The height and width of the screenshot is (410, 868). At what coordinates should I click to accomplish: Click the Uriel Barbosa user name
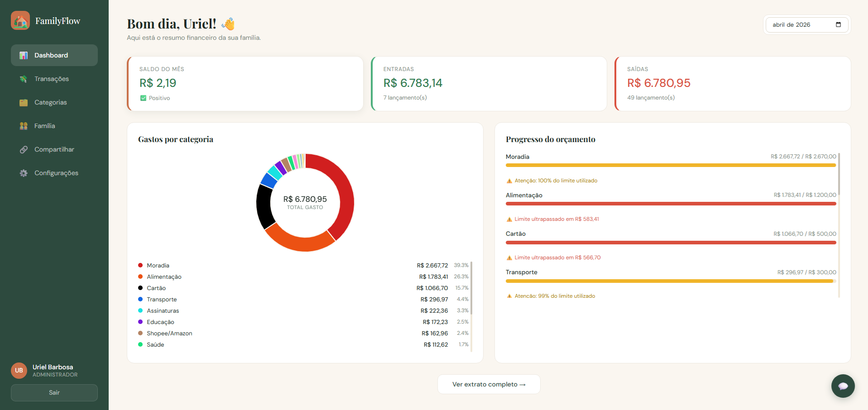[53, 367]
